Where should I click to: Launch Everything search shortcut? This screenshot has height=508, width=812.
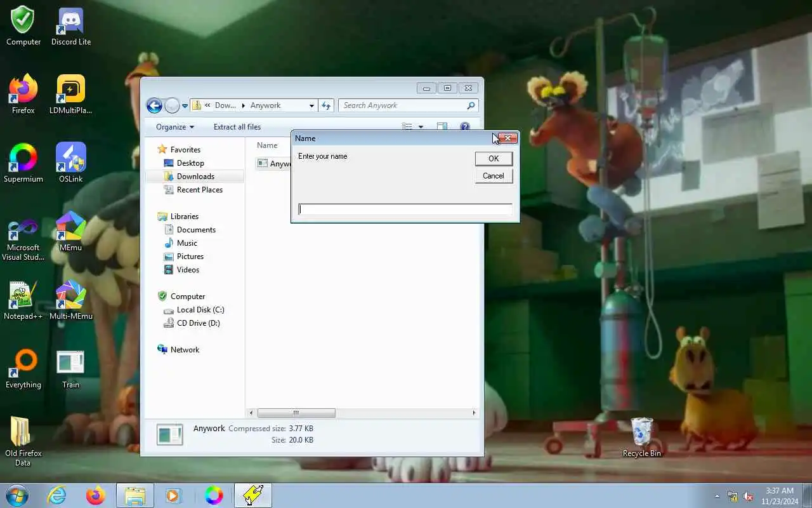pyautogui.click(x=23, y=369)
